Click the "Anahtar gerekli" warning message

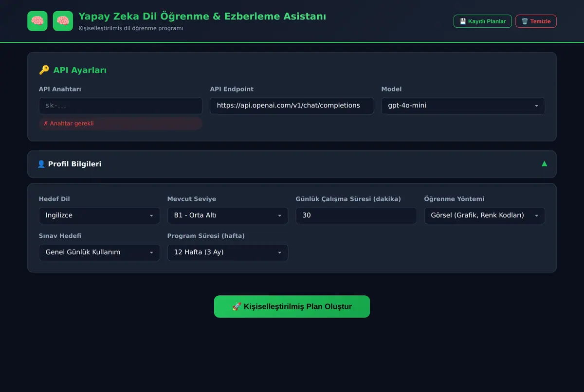coord(121,124)
